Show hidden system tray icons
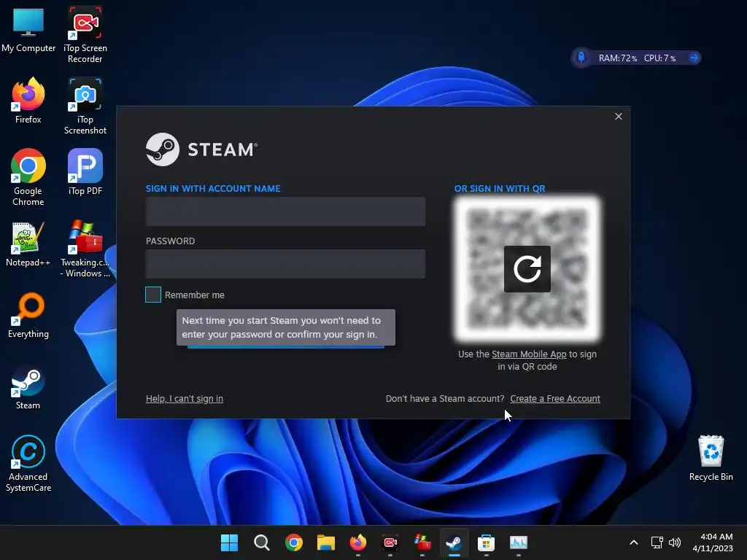The image size is (747, 560). 634,542
